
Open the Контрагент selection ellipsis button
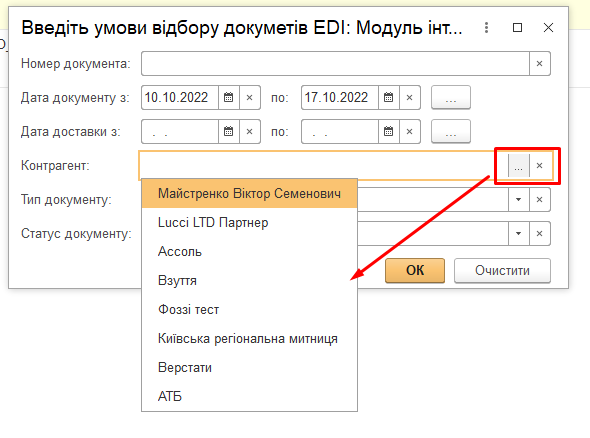coord(519,165)
